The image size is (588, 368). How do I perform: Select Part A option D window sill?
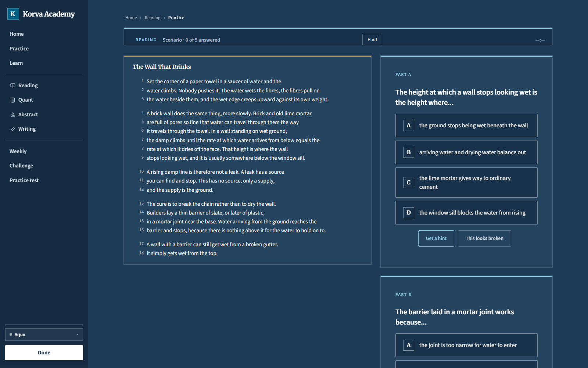466,213
